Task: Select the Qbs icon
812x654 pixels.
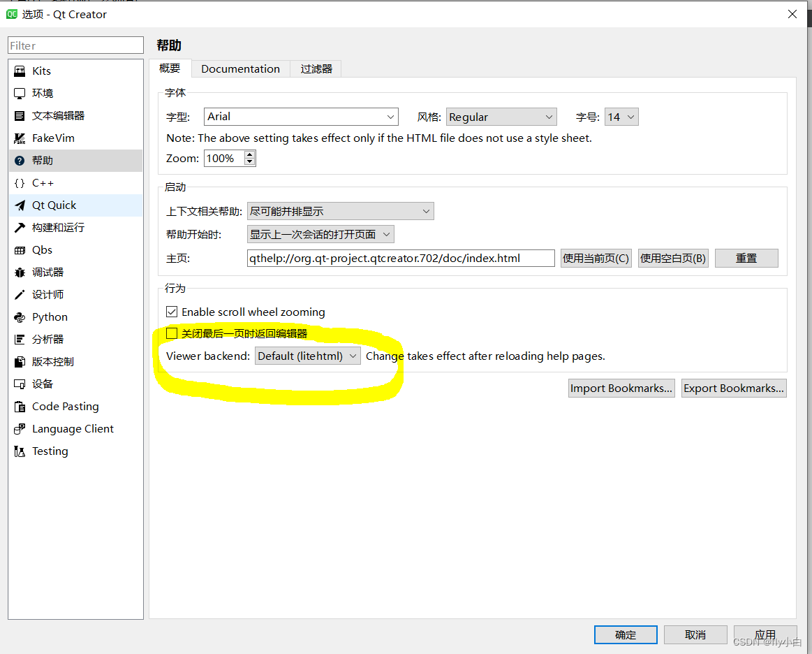Action: [x=20, y=250]
